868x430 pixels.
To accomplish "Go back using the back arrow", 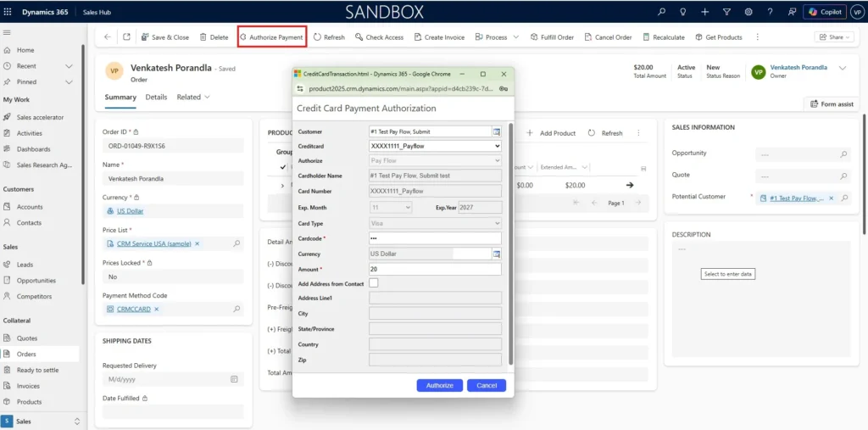I will pyautogui.click(x=108, y=37).
